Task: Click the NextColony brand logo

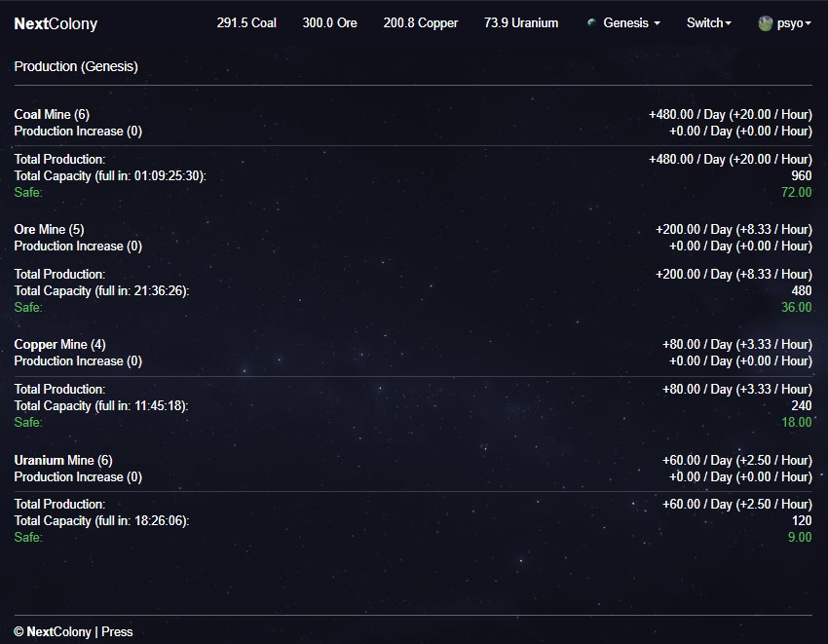Action: point(56,23)
